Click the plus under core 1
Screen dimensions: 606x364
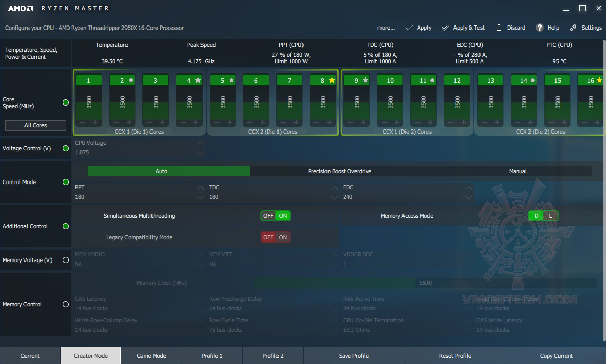click(95, 122)
